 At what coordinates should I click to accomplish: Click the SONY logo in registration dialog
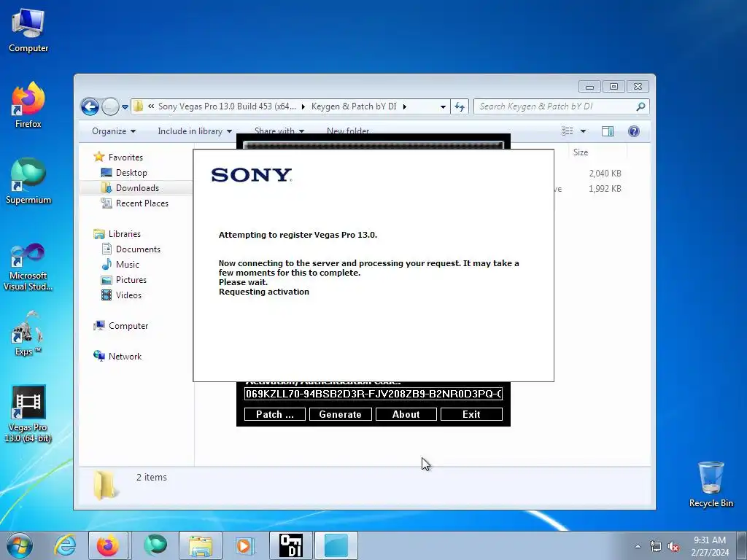(252, 175)
